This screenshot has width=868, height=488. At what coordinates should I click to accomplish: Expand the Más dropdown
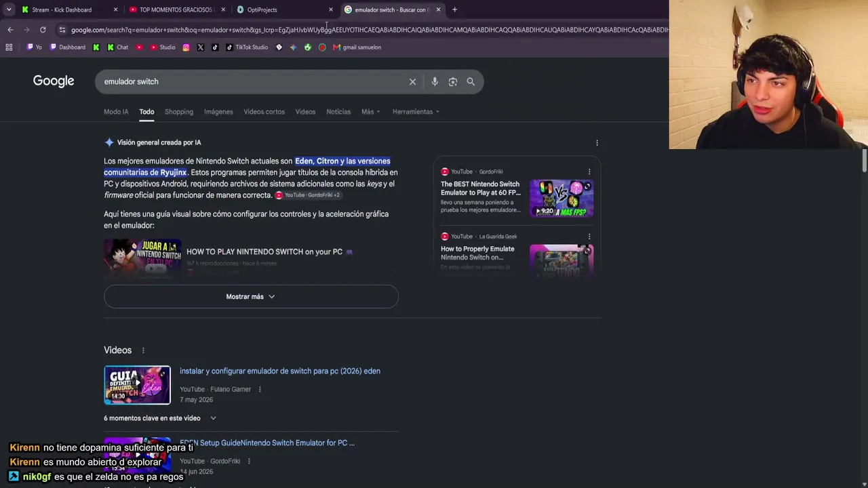coord(370,112)
